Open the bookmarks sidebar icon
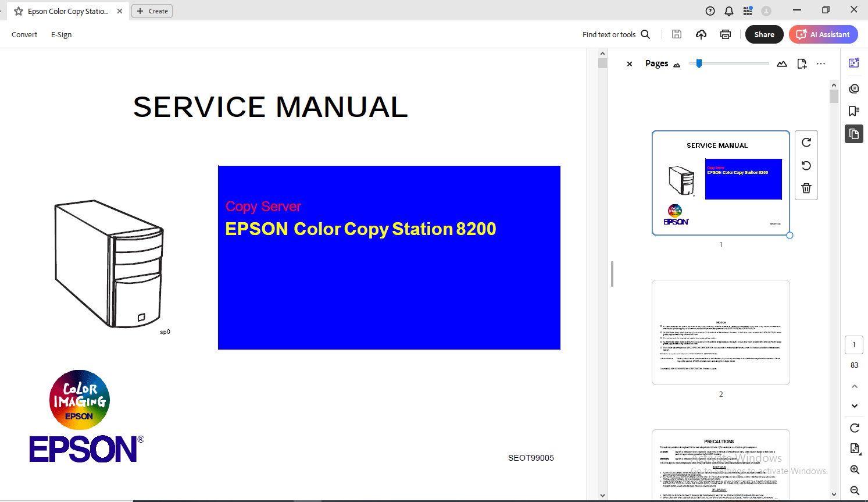The image size is (868, 502). pyautogui.click(x=854, y=111)
